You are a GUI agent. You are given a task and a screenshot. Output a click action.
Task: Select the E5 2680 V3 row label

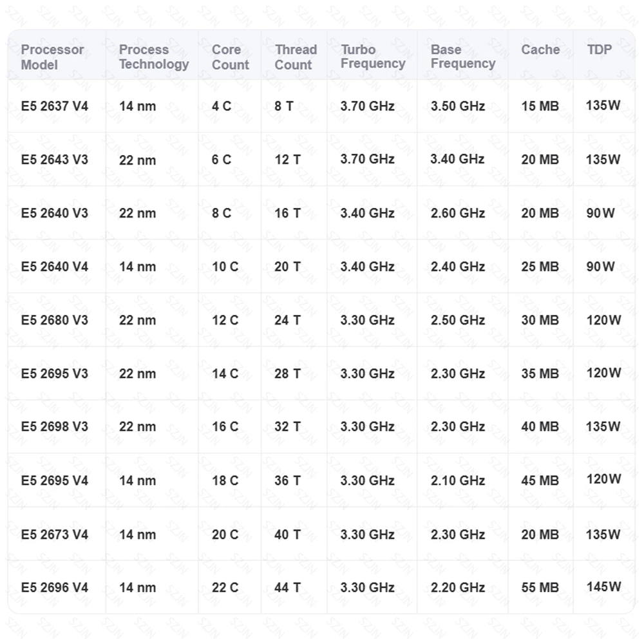[x=55, y=320]
